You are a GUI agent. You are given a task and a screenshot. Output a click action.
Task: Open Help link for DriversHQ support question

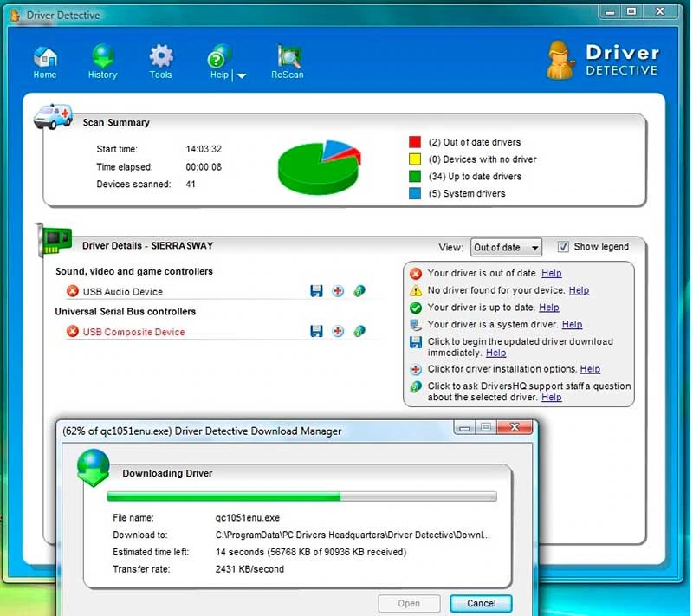pyautogui.click(x=552, y=398)
